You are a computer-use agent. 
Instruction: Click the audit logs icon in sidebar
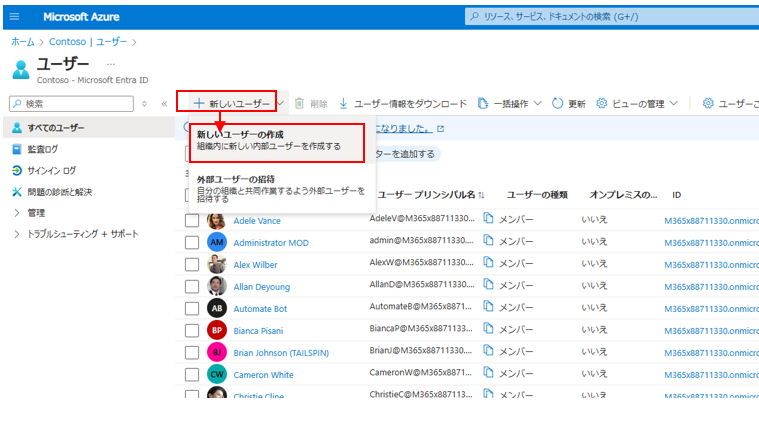click(17, 149)
